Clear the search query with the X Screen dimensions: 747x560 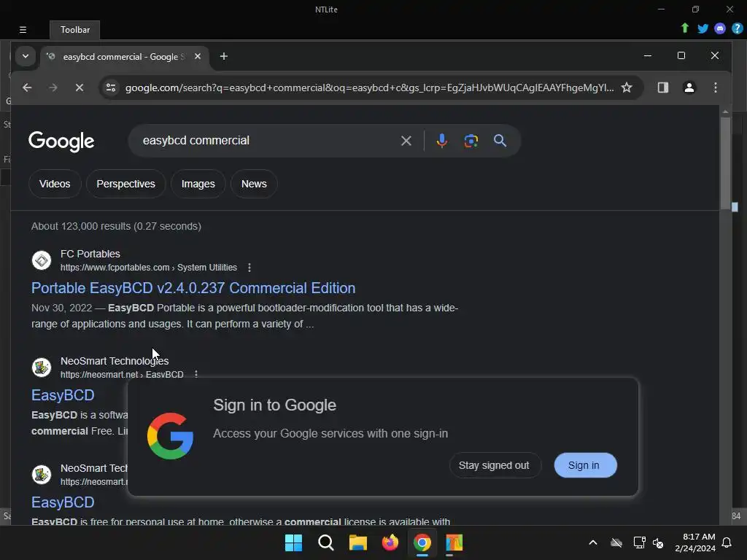point(406,141)
